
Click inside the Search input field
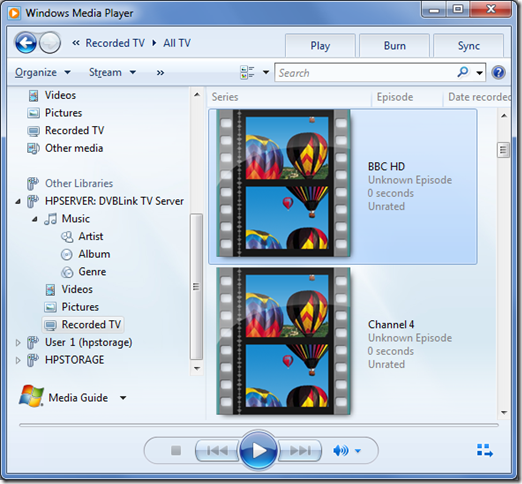[365, 72]
